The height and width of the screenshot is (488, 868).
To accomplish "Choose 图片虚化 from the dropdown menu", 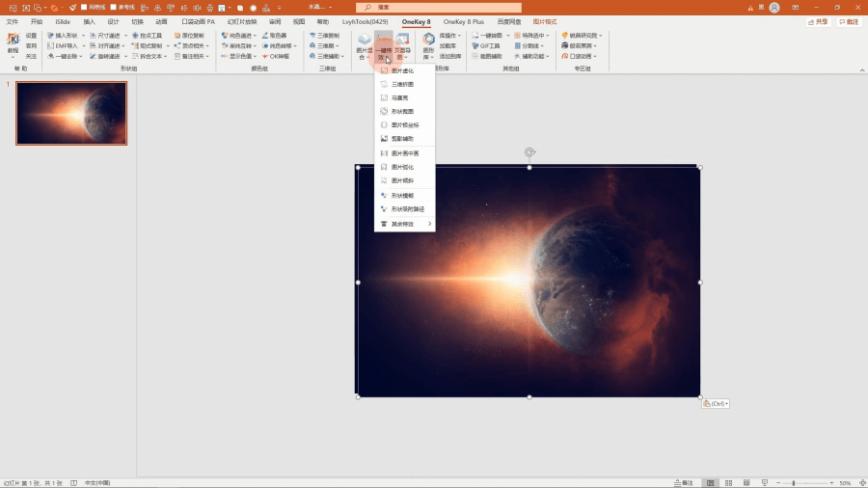I will pyautogui.click(x=405, y=70).
